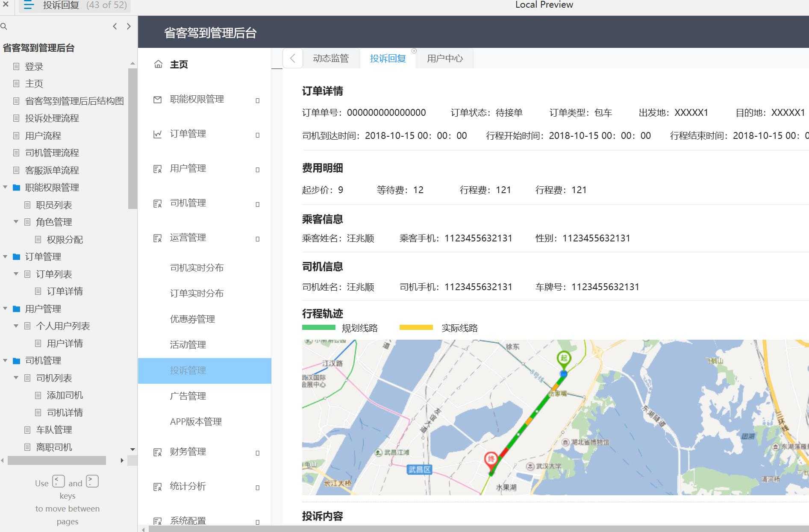Click the 财务管理 icon
Screen dimensions: 809x532
tap(158, 451)
